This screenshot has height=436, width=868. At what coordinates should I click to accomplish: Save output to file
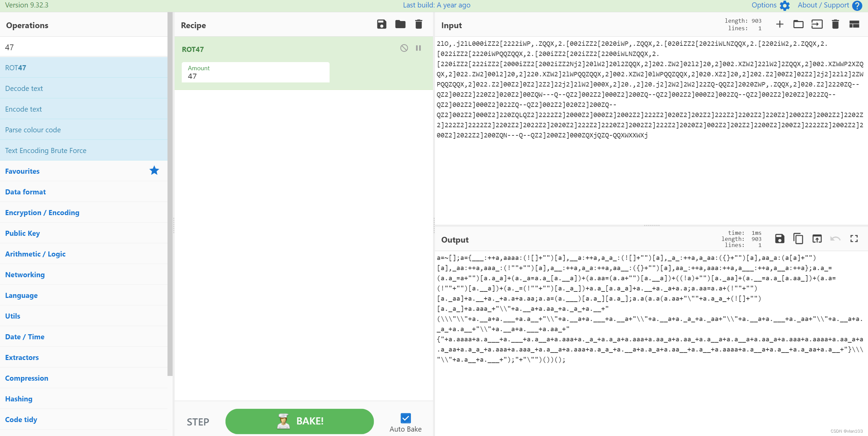780,239
